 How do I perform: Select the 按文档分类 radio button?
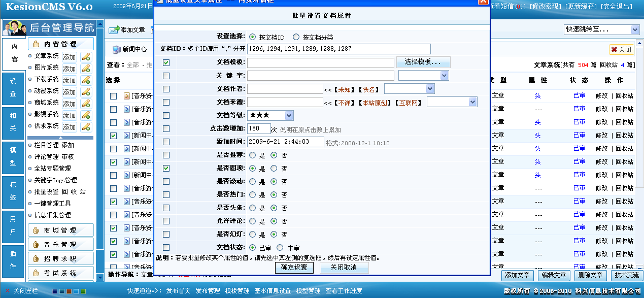[296, 38]
